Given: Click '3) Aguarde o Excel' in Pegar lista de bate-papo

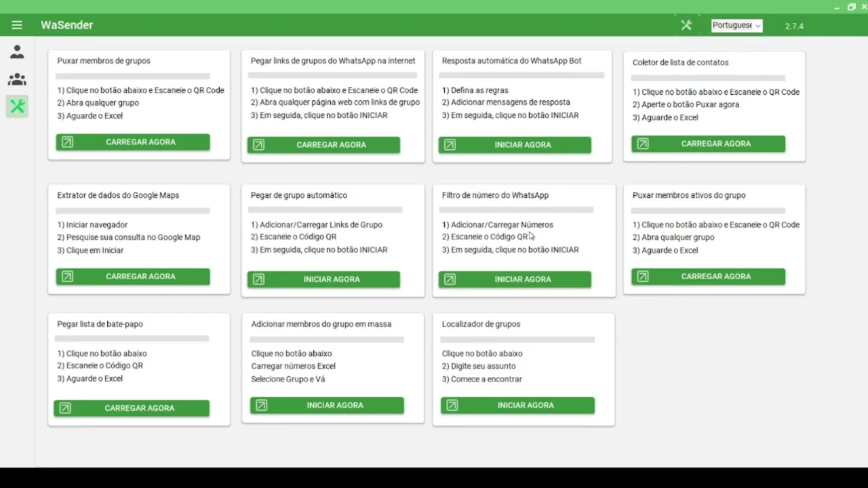Looking at the screenshot, I should click(90, 378).
